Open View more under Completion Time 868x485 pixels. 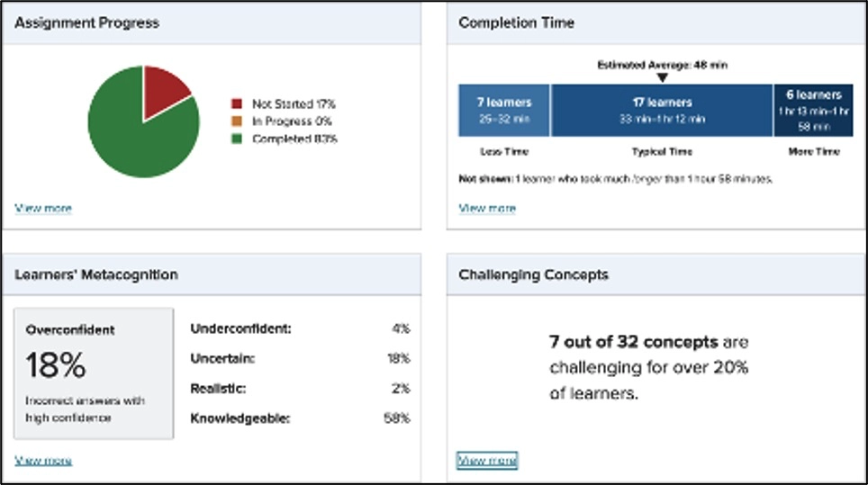[x=487, y=209]
